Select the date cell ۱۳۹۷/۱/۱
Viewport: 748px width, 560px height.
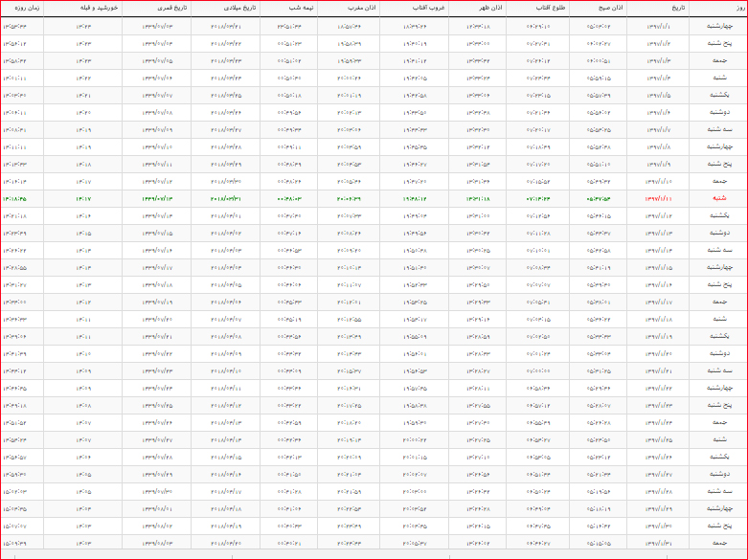658,26
